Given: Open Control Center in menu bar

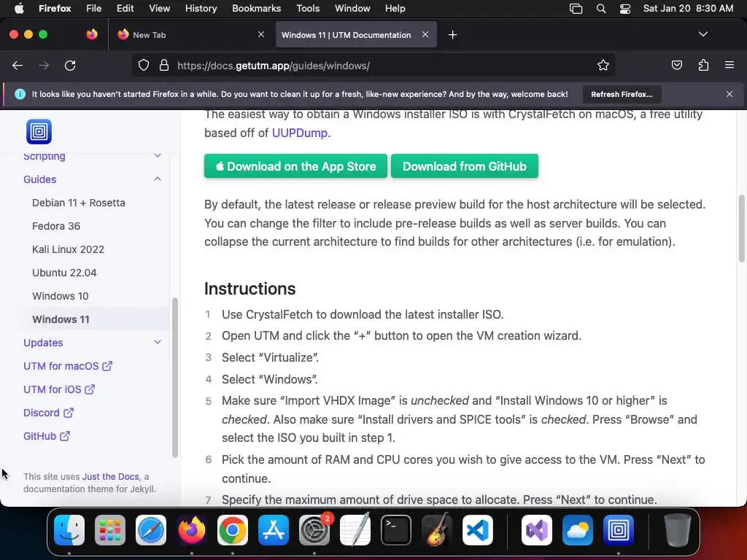Looking at the screenshot, I should [x=625, y=9].
